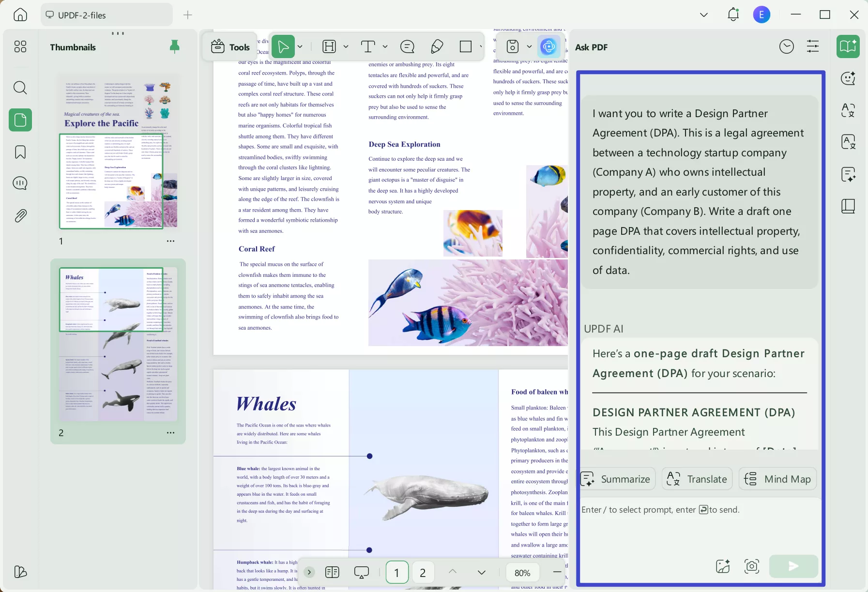The image size is (868, 592).
Task: Click the Ask PDF prompt input field
Action: (697, 528)
